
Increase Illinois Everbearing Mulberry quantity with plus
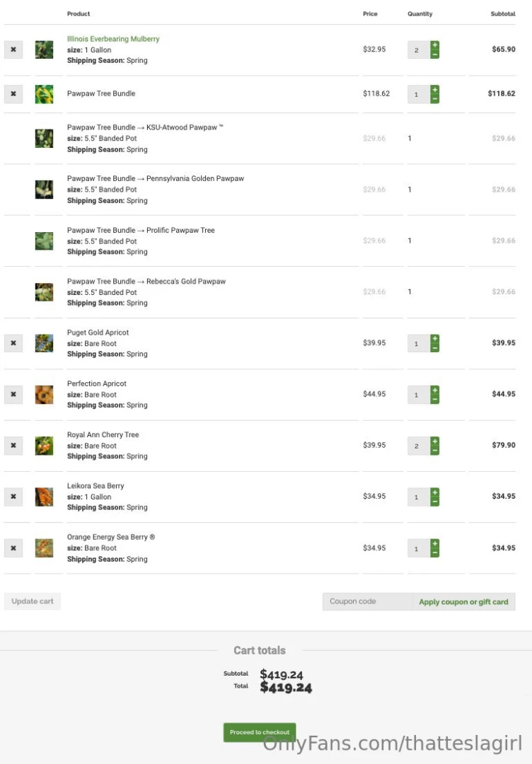pos(435,45)
